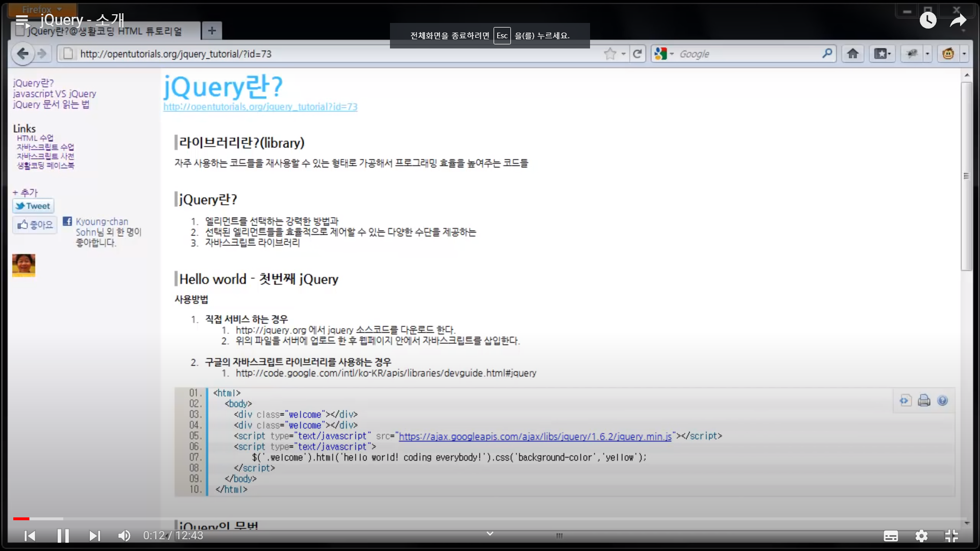980x551 pixels.
Task: Click the Tweet button
Action: pos(33,206)
